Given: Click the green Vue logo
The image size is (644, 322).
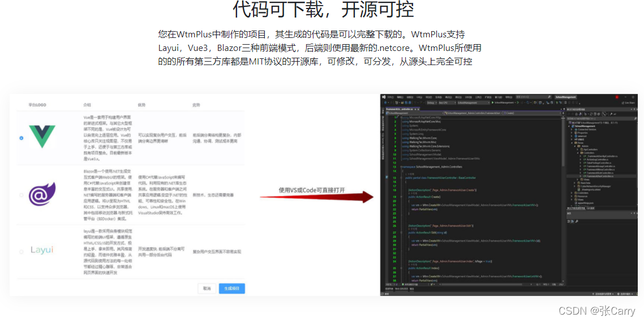Looking at the screenshot, I should point(42,137).
